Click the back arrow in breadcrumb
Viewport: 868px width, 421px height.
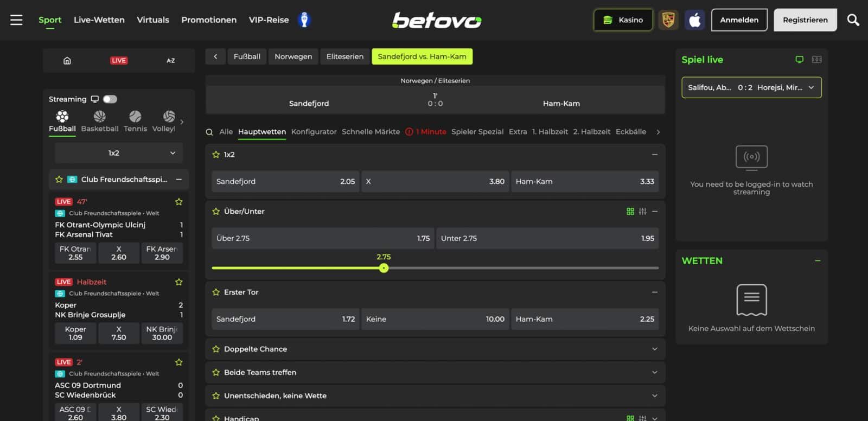point(215,56)
